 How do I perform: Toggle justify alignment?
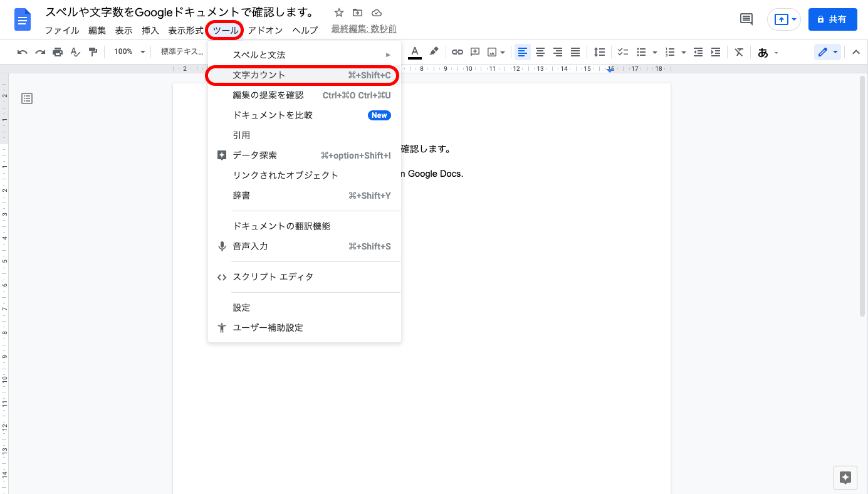point(575,52)
